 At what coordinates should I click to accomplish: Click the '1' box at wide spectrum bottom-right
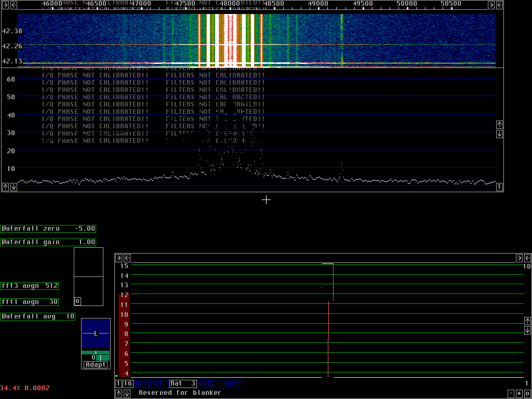click(x=499, y=187)
